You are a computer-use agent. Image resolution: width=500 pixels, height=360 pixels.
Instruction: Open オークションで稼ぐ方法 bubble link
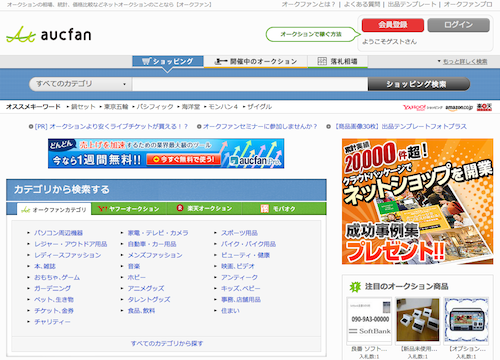click(311, 34)
